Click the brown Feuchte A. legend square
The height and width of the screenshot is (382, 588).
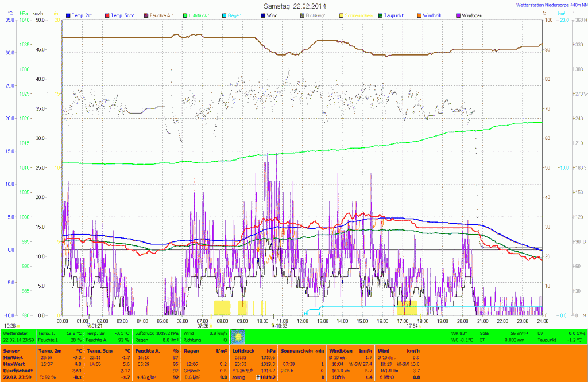click(x=147, y=15)
